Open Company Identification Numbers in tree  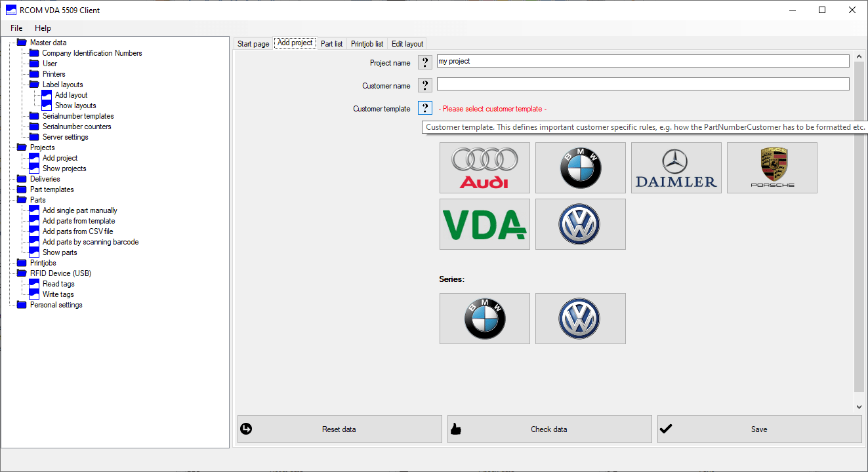click(92, 53)
